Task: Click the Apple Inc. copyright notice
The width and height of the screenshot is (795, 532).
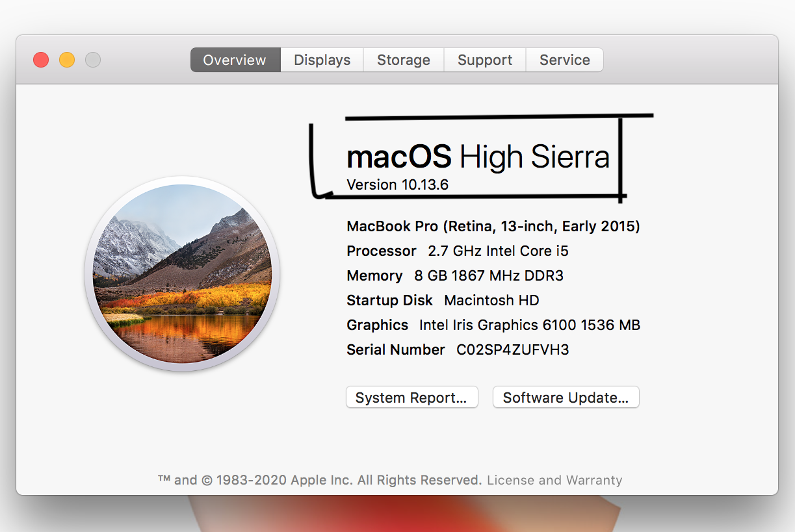Action: pos(320,480)
